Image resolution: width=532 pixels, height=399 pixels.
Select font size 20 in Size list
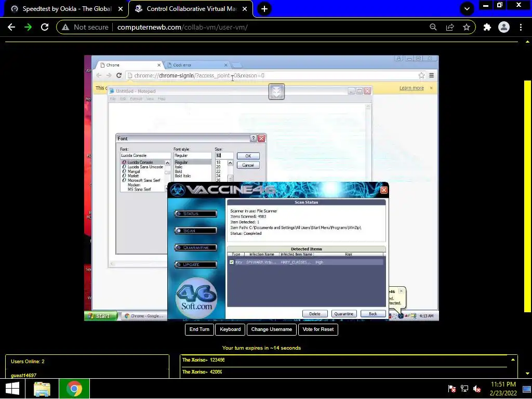[x=218, y=167]
